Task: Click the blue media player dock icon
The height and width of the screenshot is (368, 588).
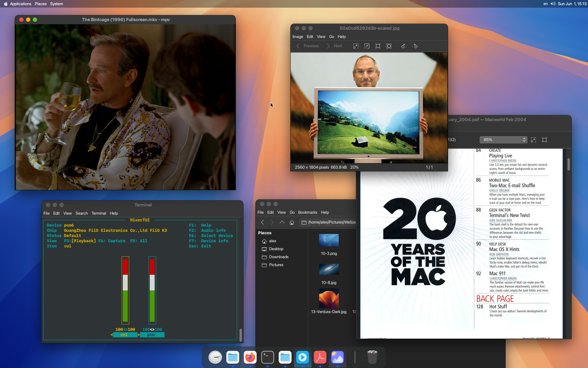Action: coord(302,357)
